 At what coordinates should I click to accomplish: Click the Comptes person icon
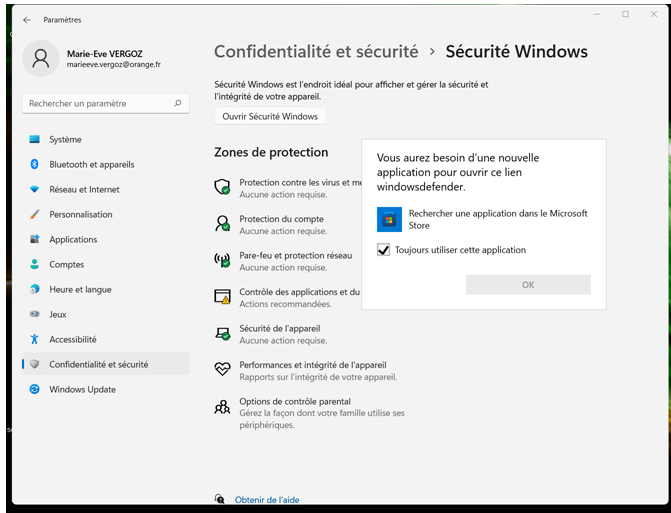[34, 264]
